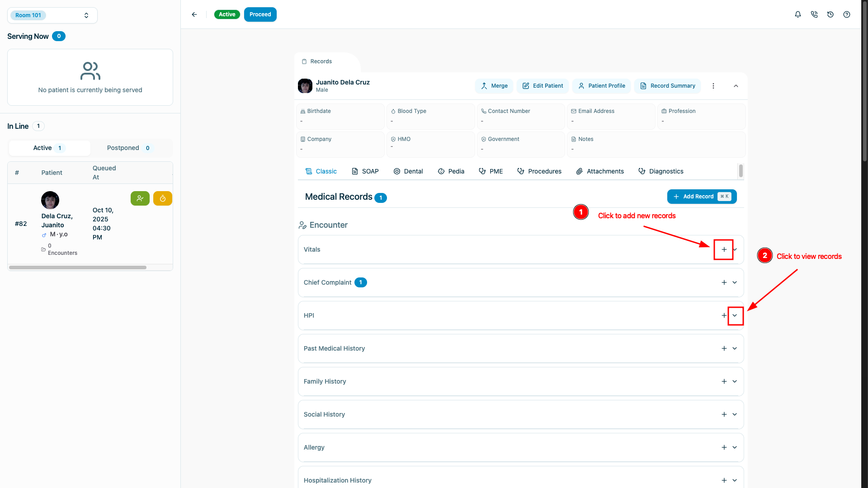Switch to the SOAP tab
Image resolution: width=868 pixels, height=488 pixels.
tap(365, 171)
